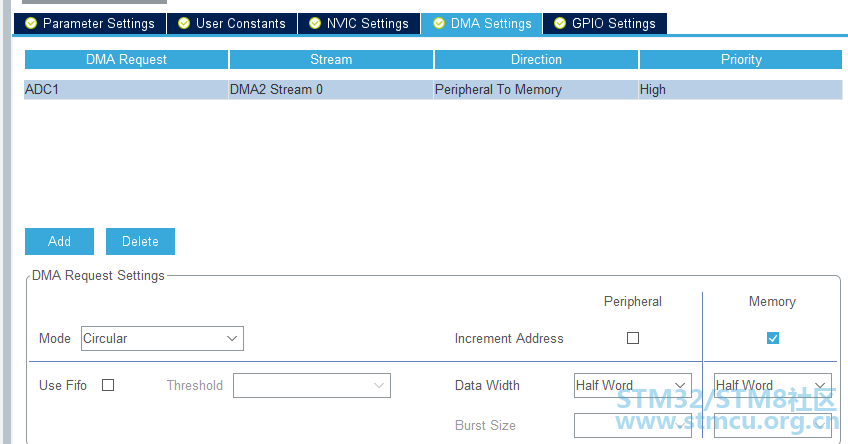Open Peripheral Data Width Half Word dropdown
The image size is (848, 444).
tap(633, 386)
